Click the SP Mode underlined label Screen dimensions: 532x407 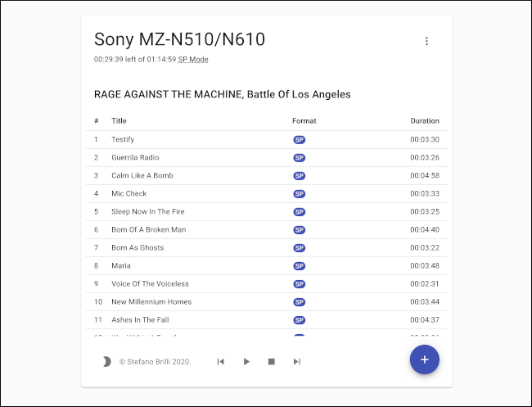click(193, 60)
